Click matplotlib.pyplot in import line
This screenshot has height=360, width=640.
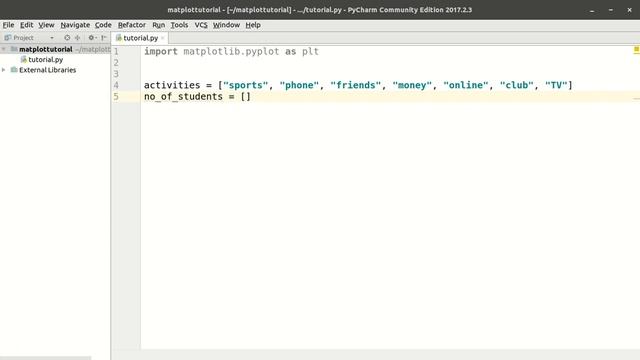[231, 51]
